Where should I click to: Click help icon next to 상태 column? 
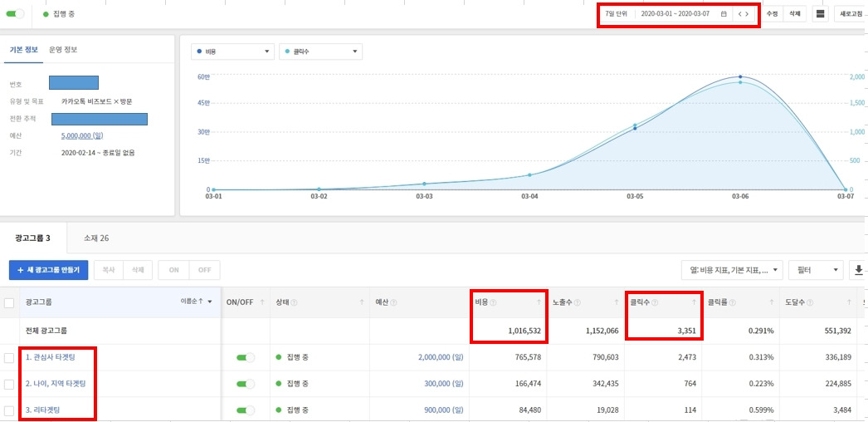point(295,302)
